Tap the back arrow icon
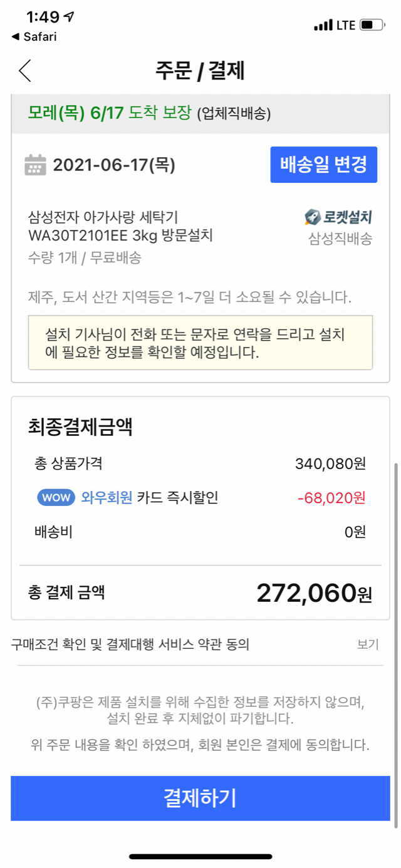The image size is (401, 868). click(x=25, y=71)
